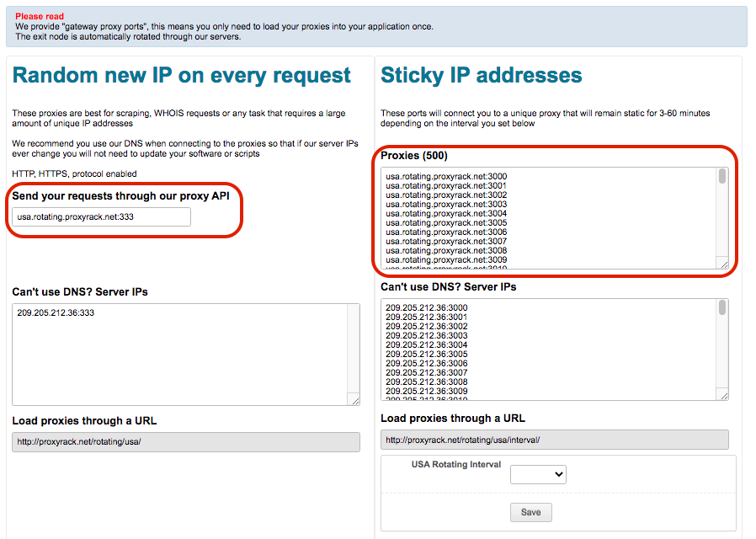
Task: Select the proxy API field usa.rotating.proxyrack.net:333
Action: [101, 217]
